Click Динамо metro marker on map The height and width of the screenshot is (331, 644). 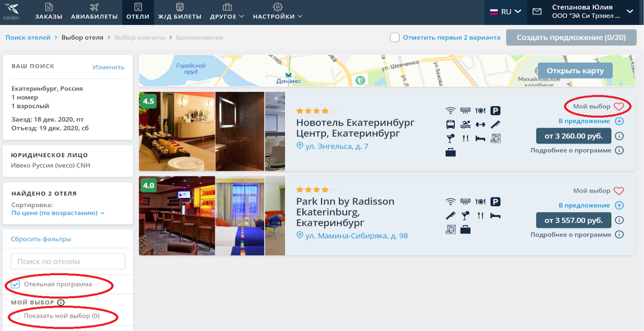(x=289, y=78)
